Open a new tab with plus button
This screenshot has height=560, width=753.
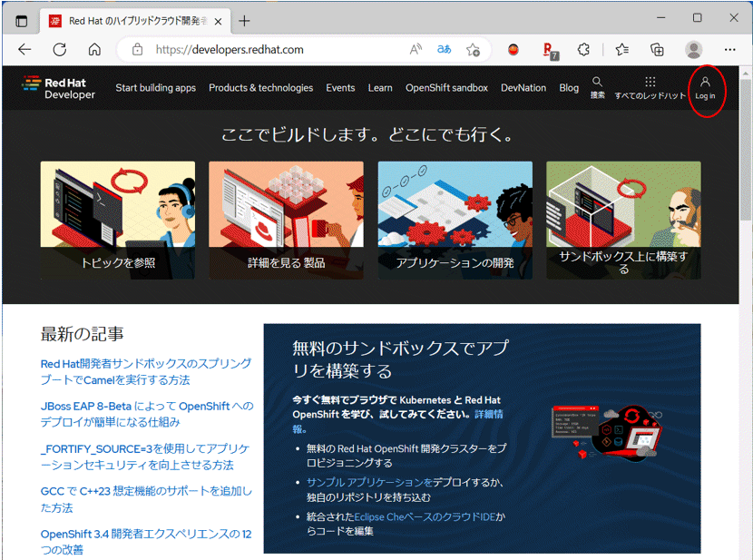coord(244,21)
